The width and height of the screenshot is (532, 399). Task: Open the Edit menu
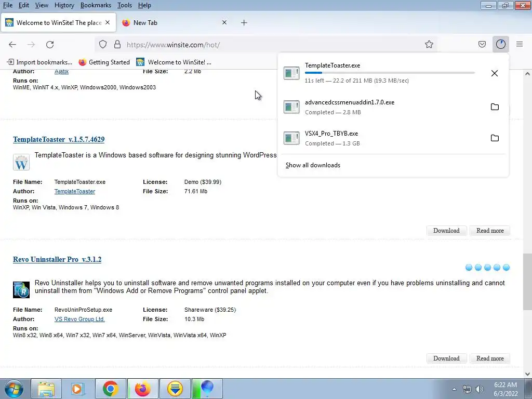24,5
